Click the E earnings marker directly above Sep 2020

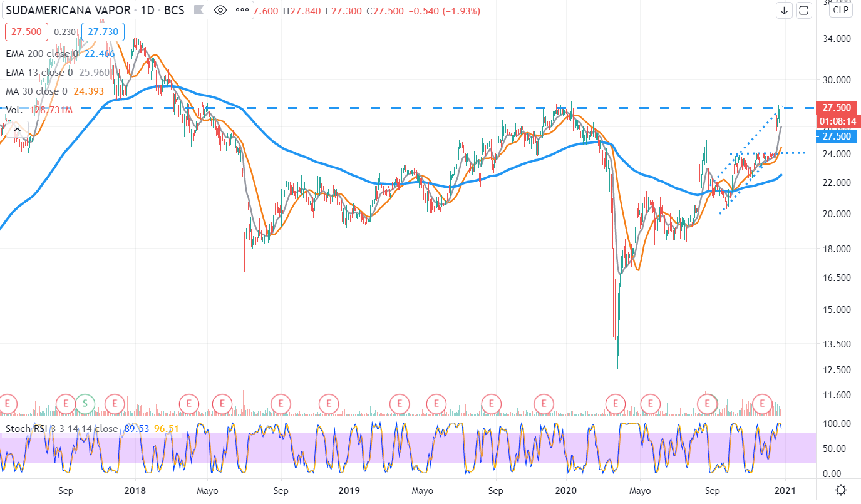[x=708, y=403]
